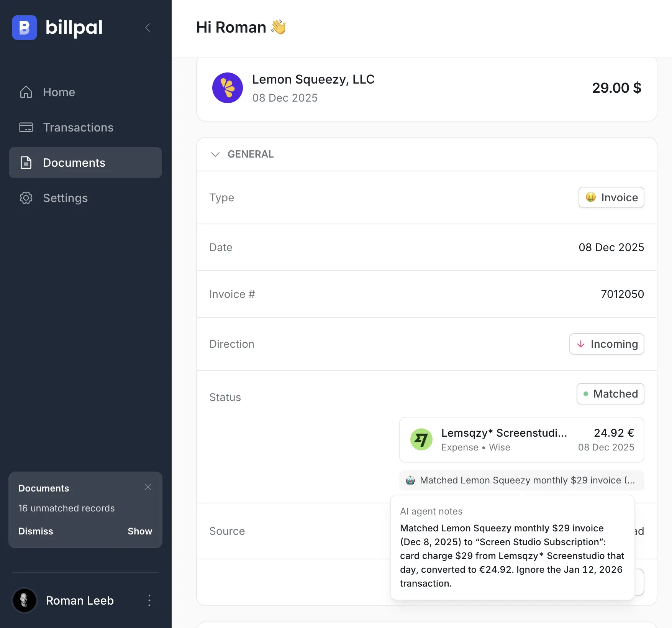Click the Invoice # field label

(232, 294)
